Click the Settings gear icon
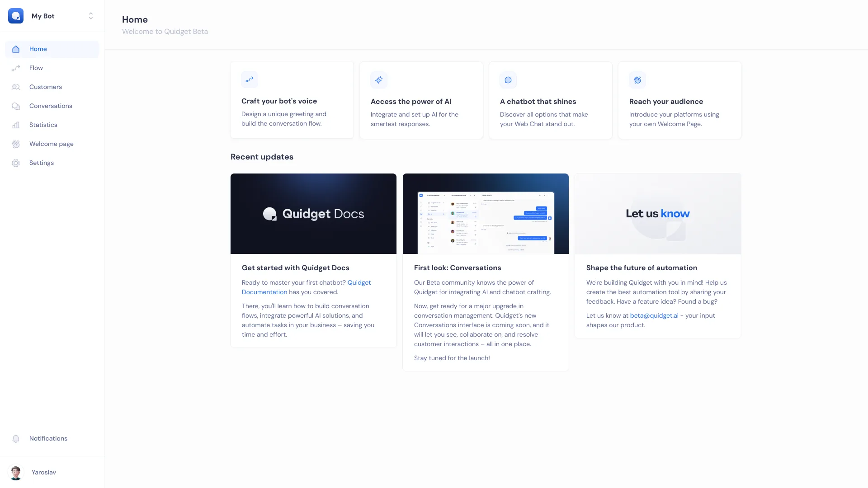Image resolution: width=868 pixels, height=488 pixels. click(16, 163)
